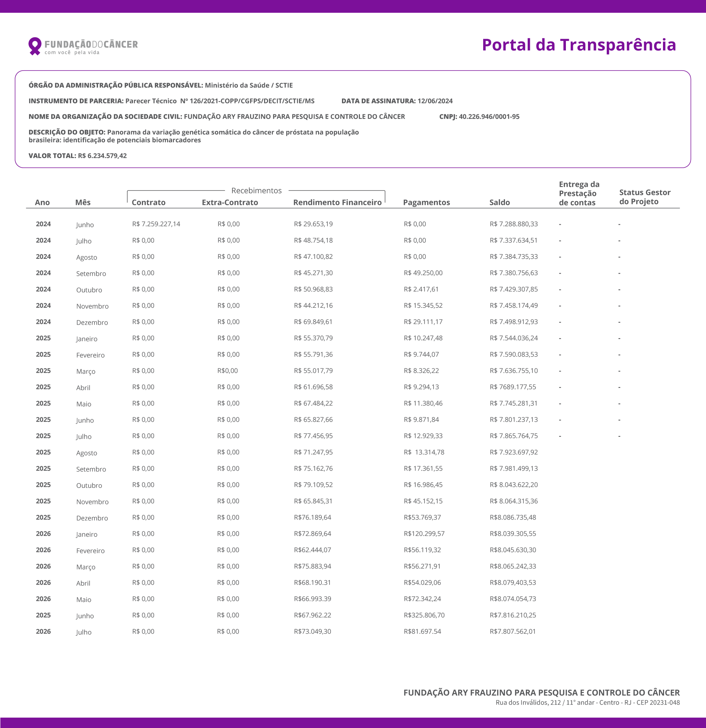Click saldo R$ 7.384.735,33
The image size is (706, 728).
[514, 257]
